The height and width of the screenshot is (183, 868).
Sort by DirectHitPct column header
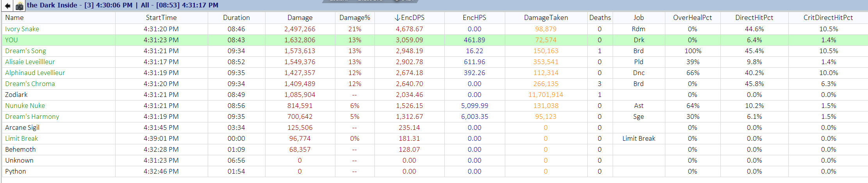(x=754, y=18)
